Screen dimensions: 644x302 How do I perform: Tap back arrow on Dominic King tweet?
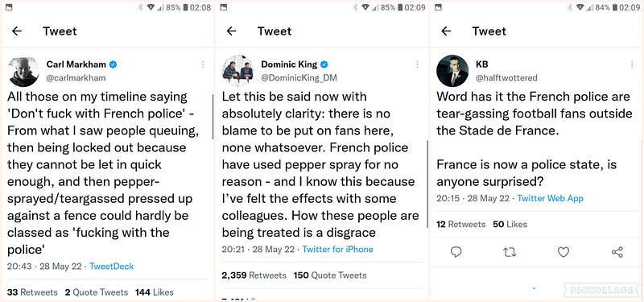pos(232,31)
